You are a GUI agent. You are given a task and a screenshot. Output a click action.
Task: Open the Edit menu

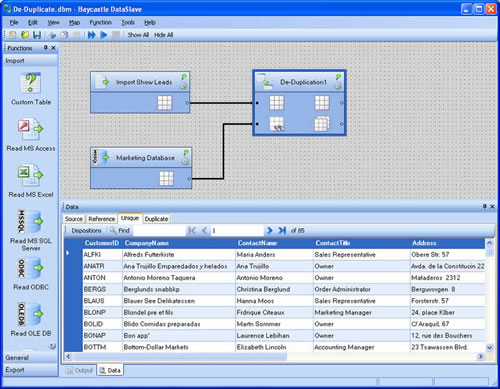click(x=33, y=22)
